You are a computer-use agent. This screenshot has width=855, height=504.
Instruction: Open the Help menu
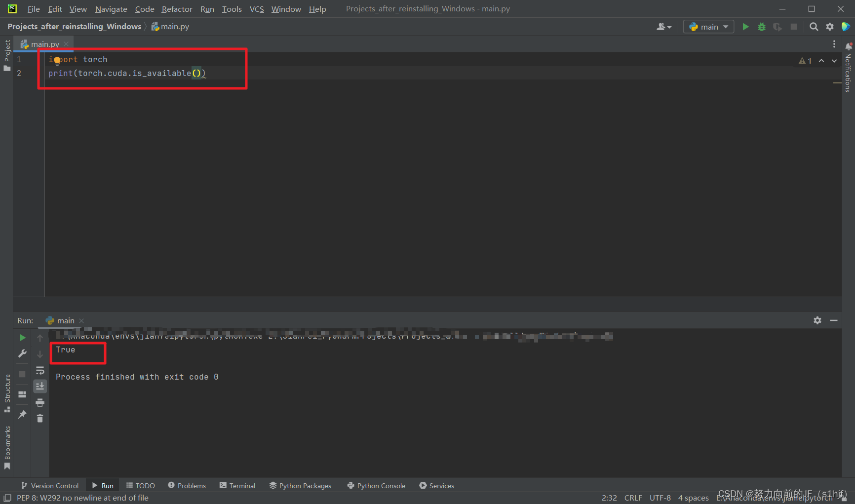(x=317, y=9)
